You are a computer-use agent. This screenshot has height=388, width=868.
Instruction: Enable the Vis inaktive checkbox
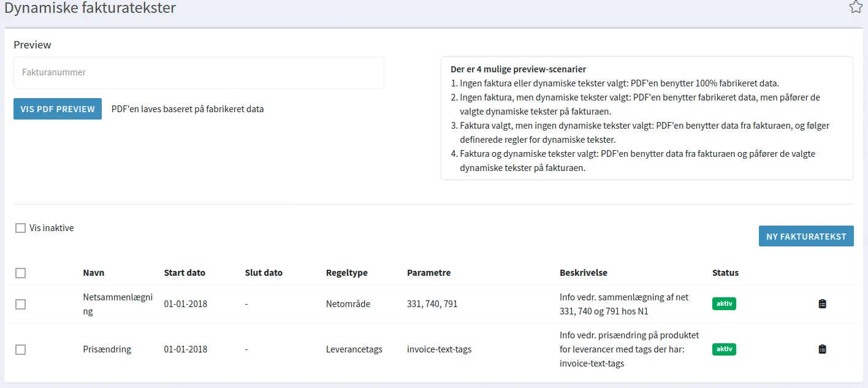[x=21, y=228]
